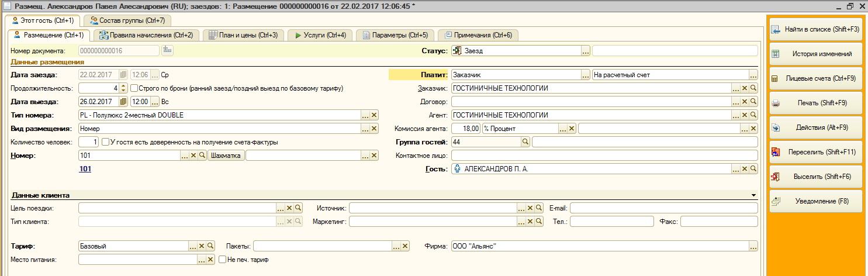Clear the Место питания field

(210, 260)
